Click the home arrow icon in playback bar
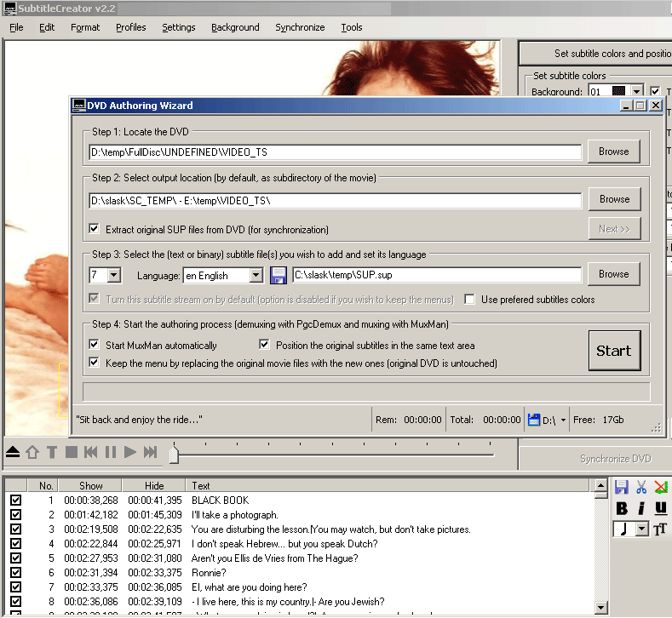Image resolution: width=672 pixels, height=618 pixels. (x=32, y=452)
